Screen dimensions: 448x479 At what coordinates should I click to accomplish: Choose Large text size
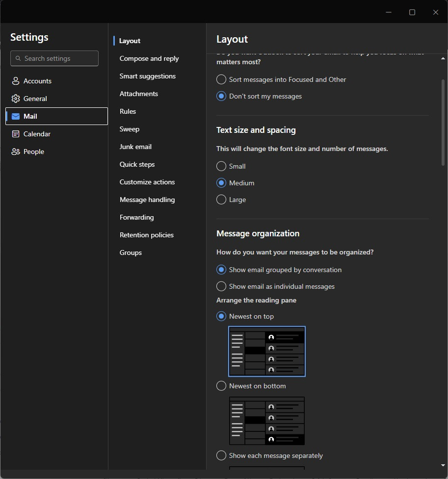(x=221, y=200)
